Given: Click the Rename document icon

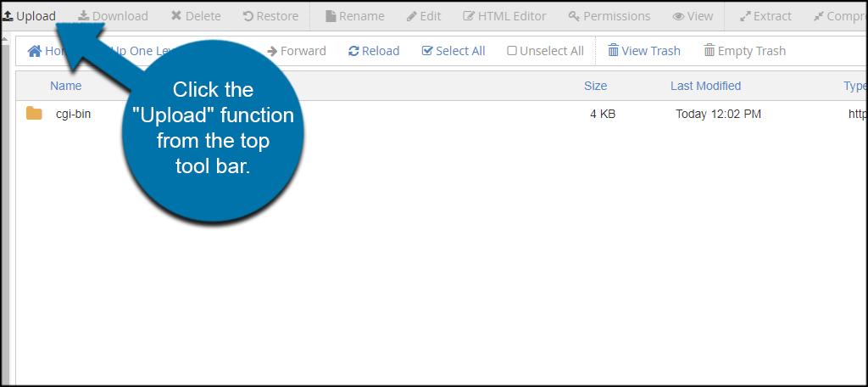Looking at the screenshot, I should pos(331,17).
